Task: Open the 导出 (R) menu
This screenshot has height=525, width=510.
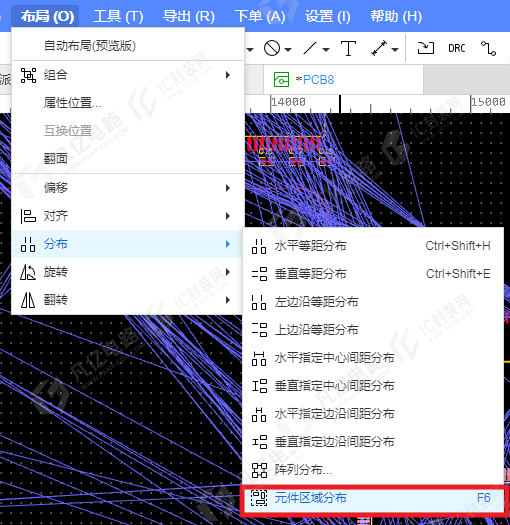Action: point(189,16)
